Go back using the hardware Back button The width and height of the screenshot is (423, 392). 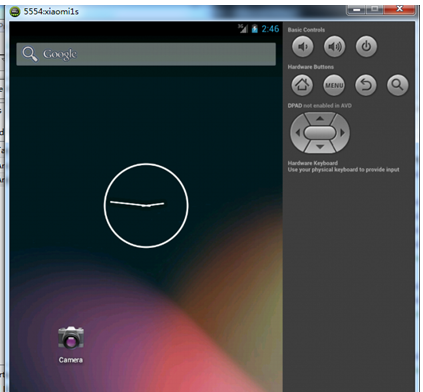coord(366,85)
